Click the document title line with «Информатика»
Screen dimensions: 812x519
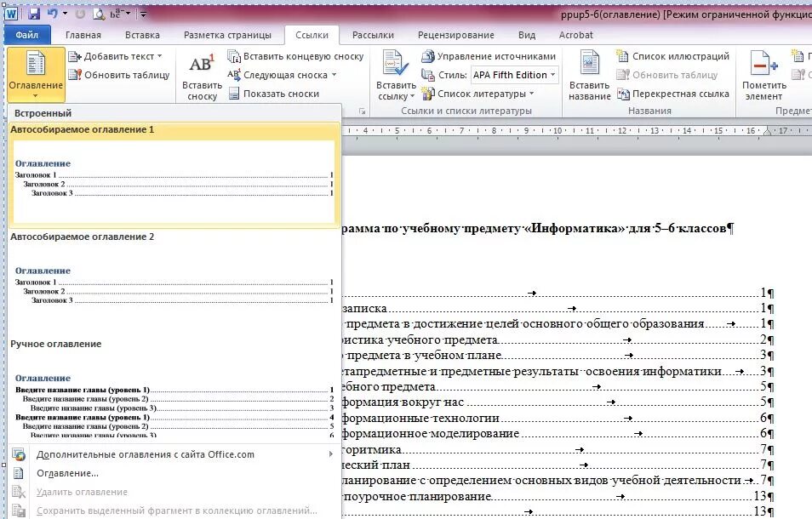[536, 228]
